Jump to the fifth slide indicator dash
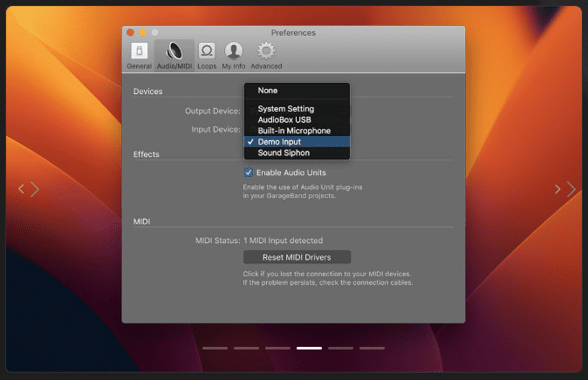Viewport: 588px width, 380px height. (x=340, y=348)
